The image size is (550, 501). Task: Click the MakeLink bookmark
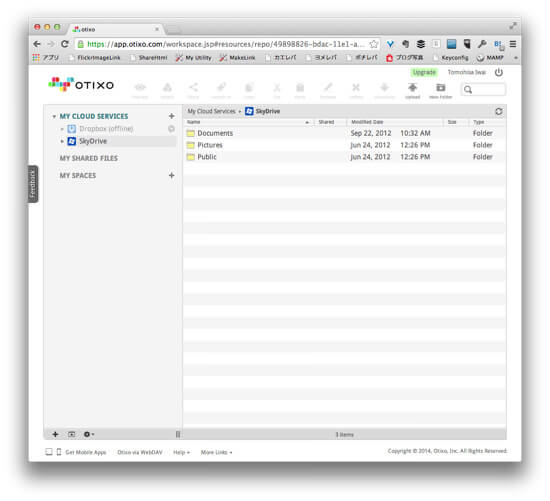point(237,58)
